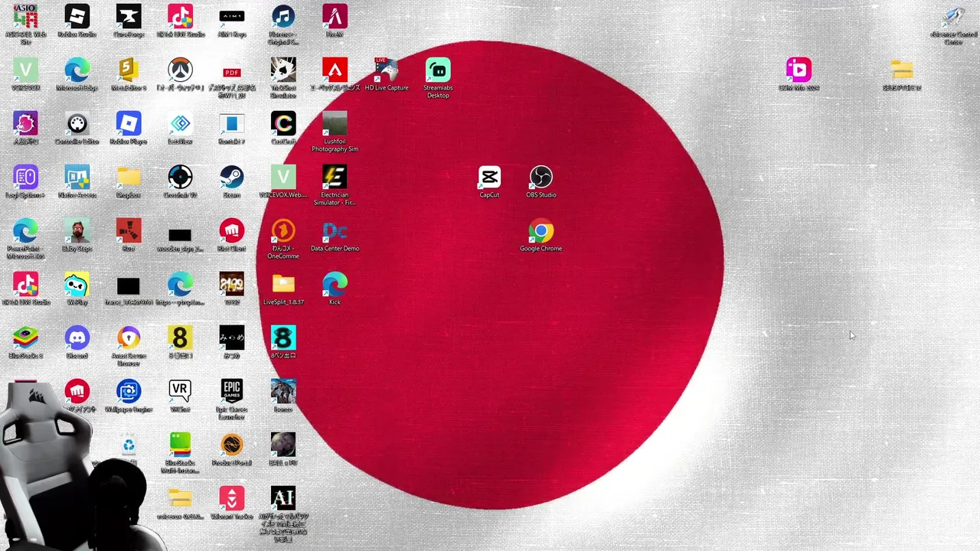Select the Streamlabs Desktop icon
The height and width of the screenshot is (551, 980).
[438, 70]
